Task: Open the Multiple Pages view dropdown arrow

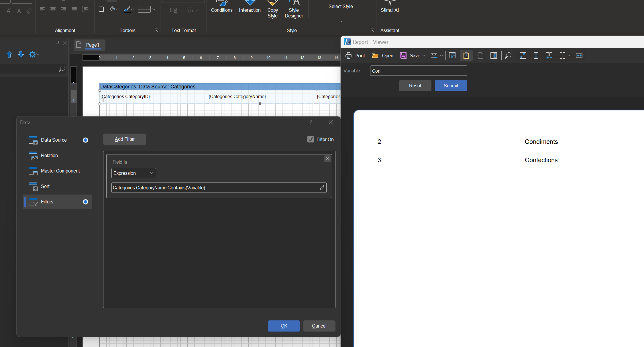Action: pos(569,56)
